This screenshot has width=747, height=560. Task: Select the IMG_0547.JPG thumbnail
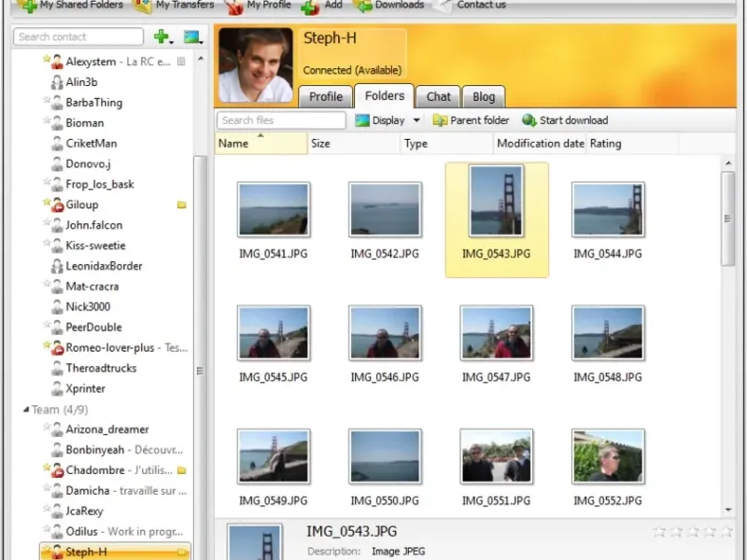tap(496, 334)
